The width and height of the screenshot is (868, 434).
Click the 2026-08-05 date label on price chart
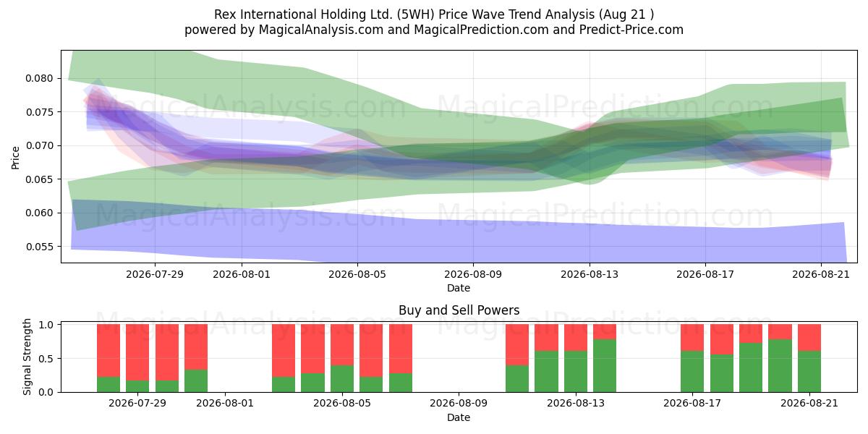click(x=357, y=274)
